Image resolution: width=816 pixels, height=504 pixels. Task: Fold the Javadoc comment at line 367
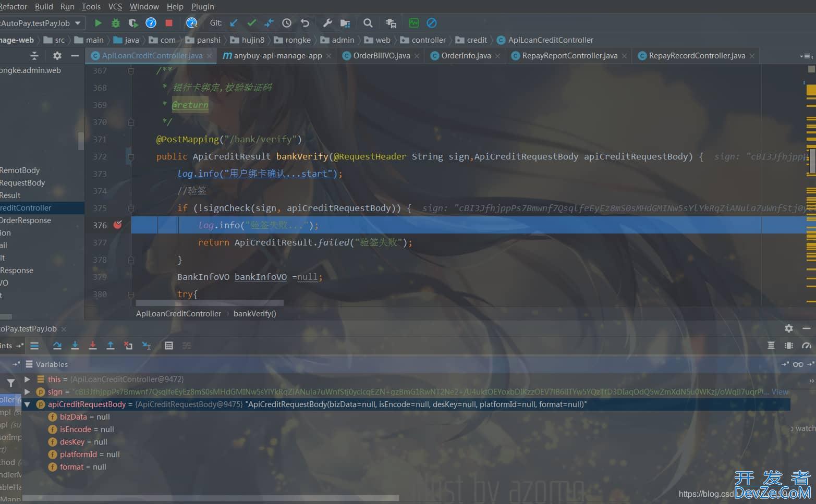click(131, 70)
